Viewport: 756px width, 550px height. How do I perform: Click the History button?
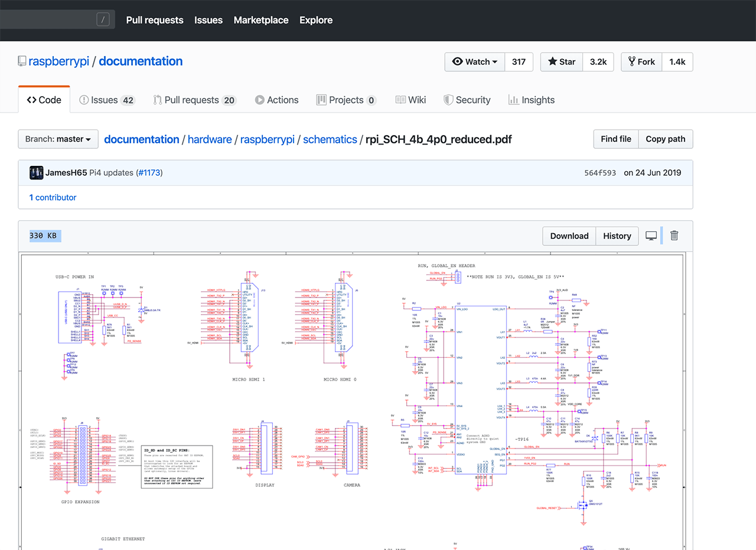617,236
